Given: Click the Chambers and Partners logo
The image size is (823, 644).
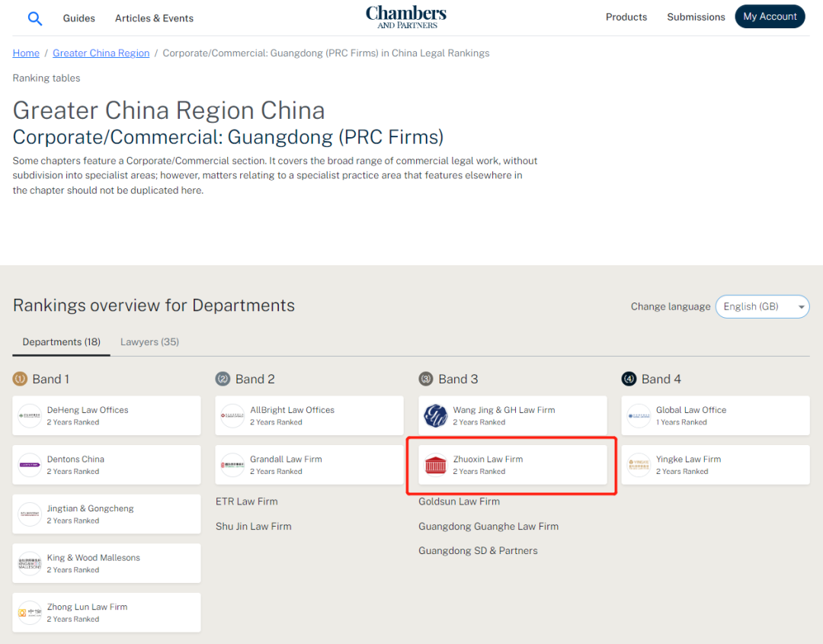Looking at the screenshot, I should [x=406, y=17].
